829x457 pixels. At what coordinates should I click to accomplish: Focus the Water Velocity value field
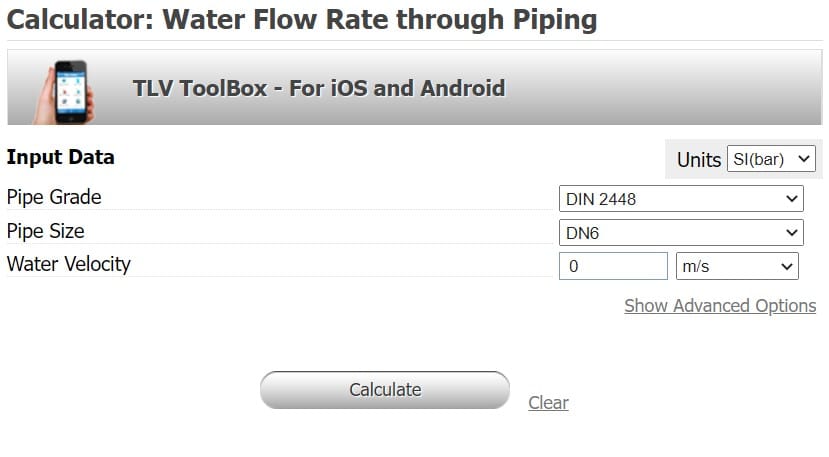tap(613, 266)
